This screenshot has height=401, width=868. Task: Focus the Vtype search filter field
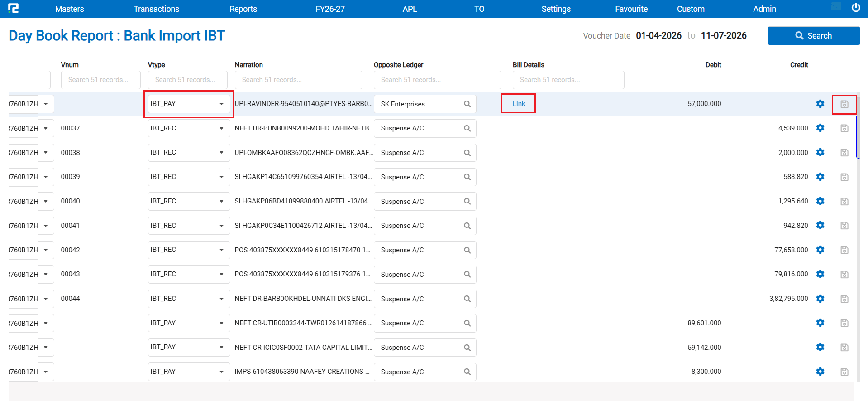(187, 80)
